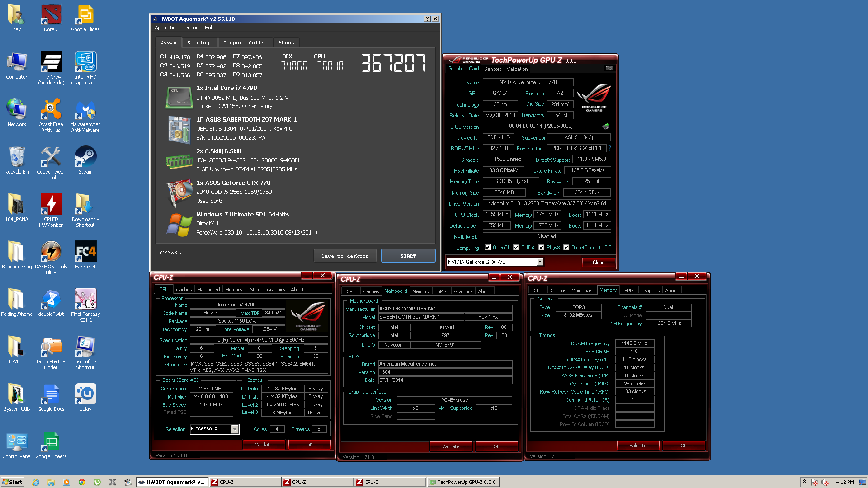Open Caches tab in left CPU-Z window
Image resolution: width=868 pixels, height=488 pixels.
[184, 290]
